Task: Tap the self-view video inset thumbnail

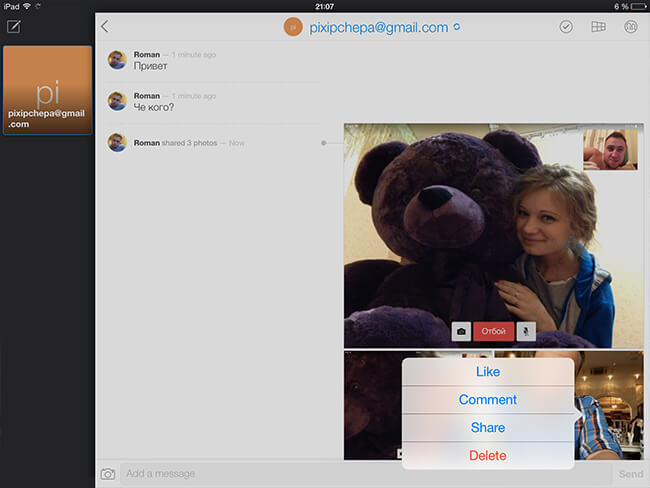Action: click(x=610, y=149)
